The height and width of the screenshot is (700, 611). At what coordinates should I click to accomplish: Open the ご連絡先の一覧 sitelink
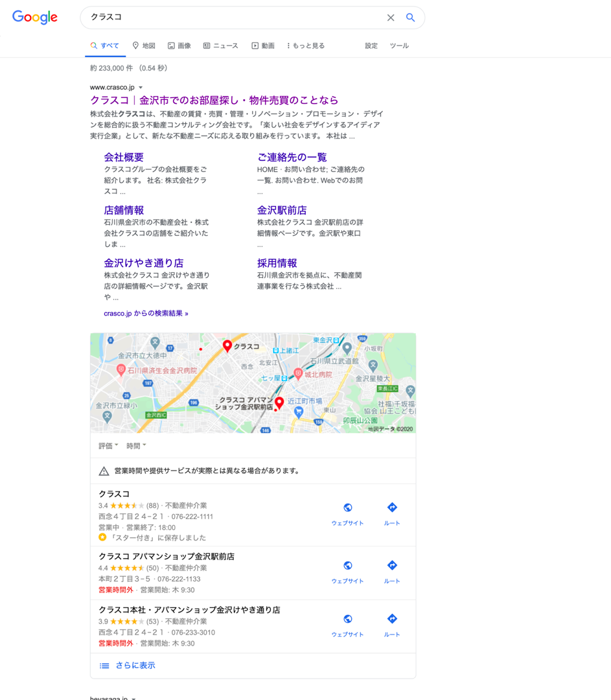point(292,157)
